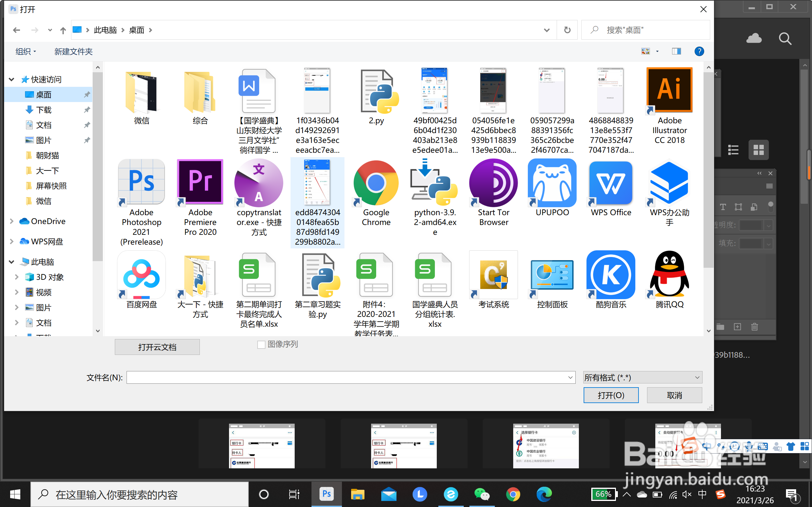This screenshot has height=507, width=812.
Task: Click the Refresh icon beside address bar
Action: (567, 30)
